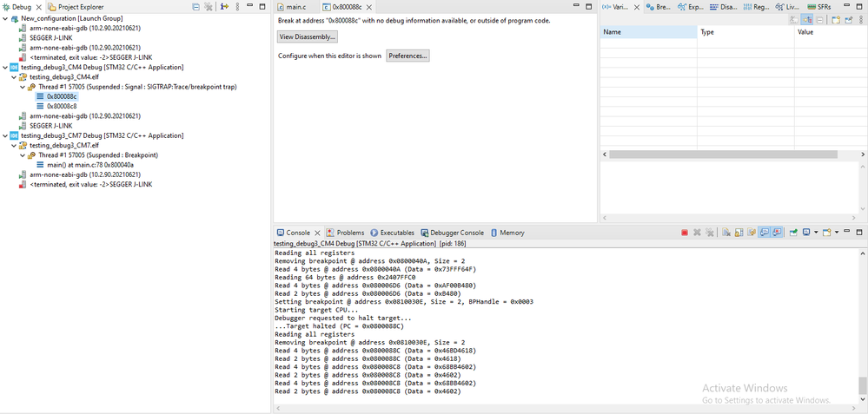
Task: Collapse the CM4 Thread #1 SIGTRAP node
Action: 23,87
